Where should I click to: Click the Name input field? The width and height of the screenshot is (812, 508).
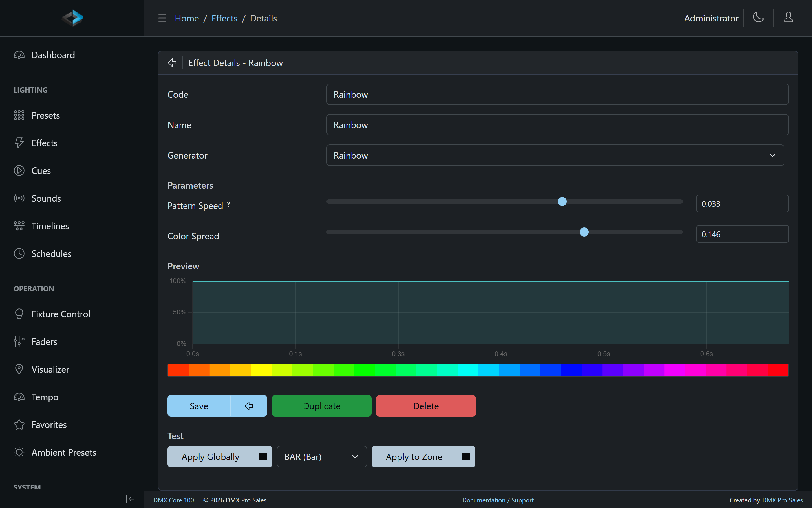[557, 125]
